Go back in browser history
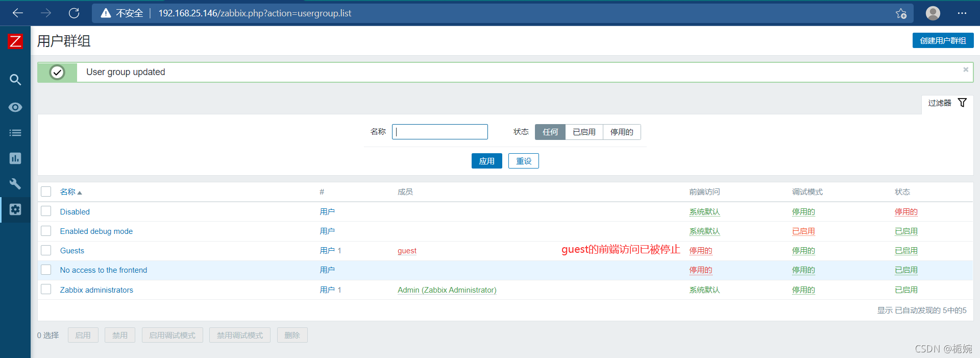Viewport: 980px width, 358px height. (18, 13)
